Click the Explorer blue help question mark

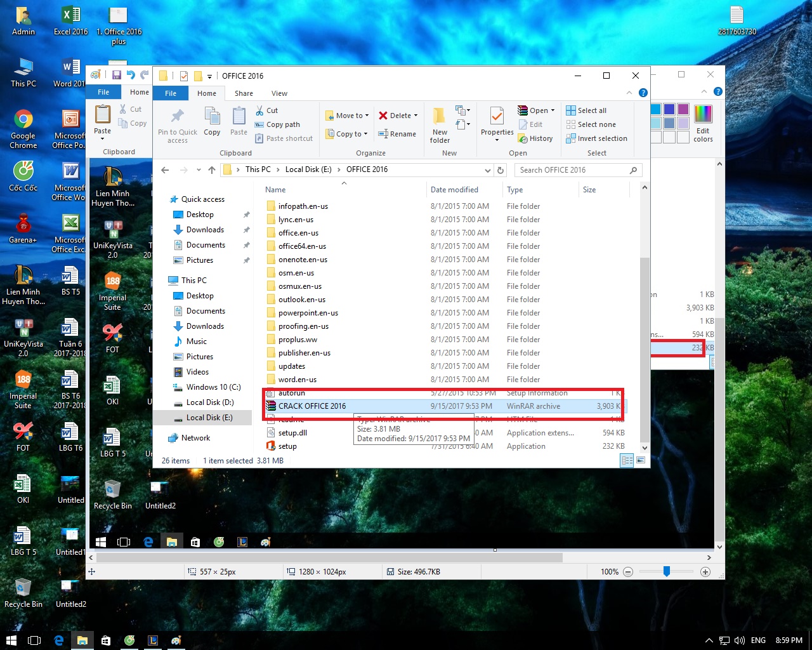(643, 93)
